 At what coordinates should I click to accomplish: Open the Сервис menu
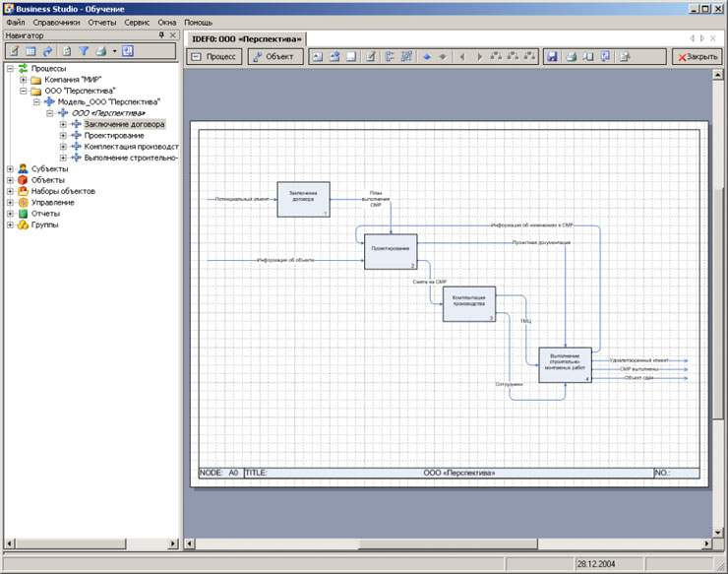pos(137,22)
